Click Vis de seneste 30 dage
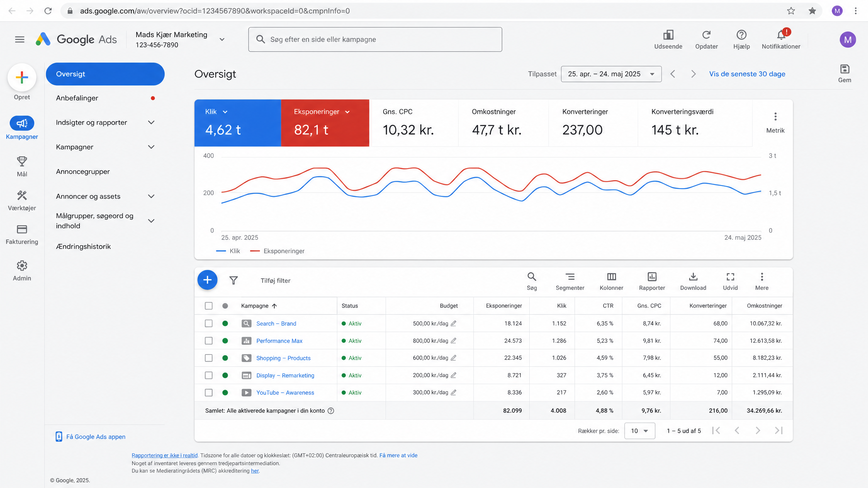Viewport: 868px width, 488px height. (x=747, y=74)
